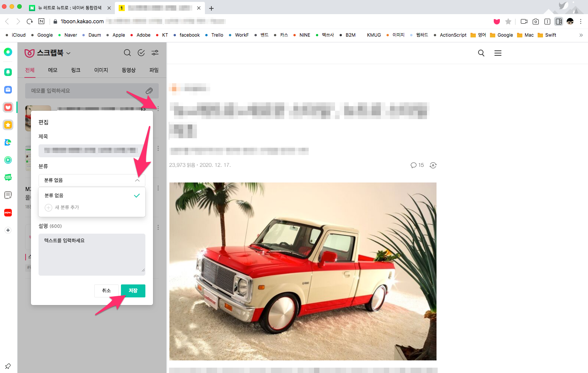Go back to the previous page
Image resolution: width=588 pixels, height=373 pixels.
click(x=7, y=21)
